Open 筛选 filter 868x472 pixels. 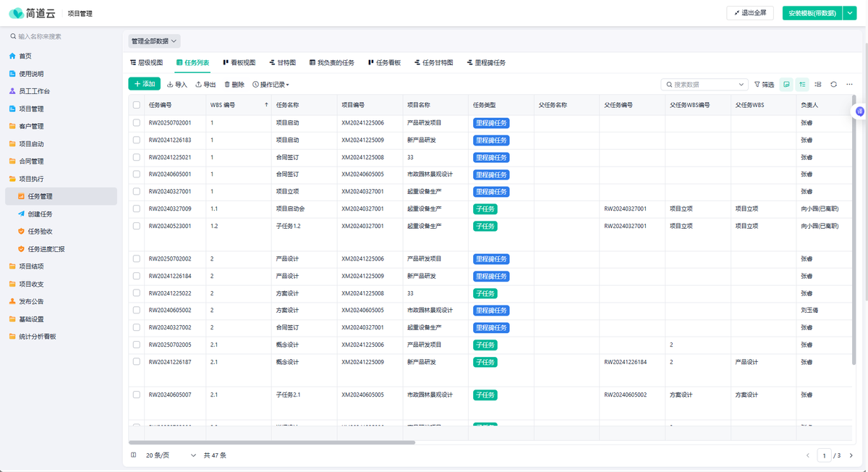pos(765,85)
